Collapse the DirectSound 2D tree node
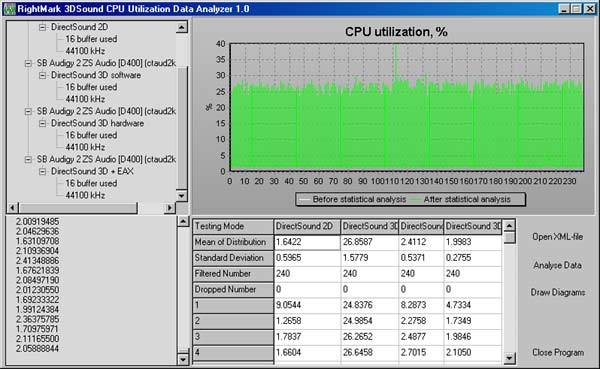The height and width of the screenshot is (369, 600). click(x=42, y=27)
